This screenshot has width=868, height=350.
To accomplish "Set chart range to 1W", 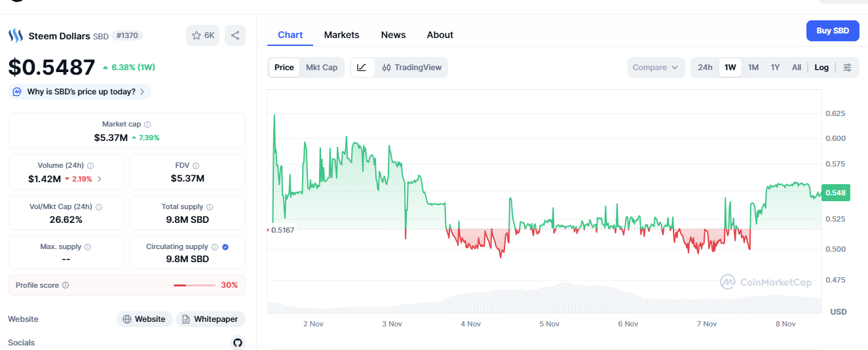I will [730, 68].
